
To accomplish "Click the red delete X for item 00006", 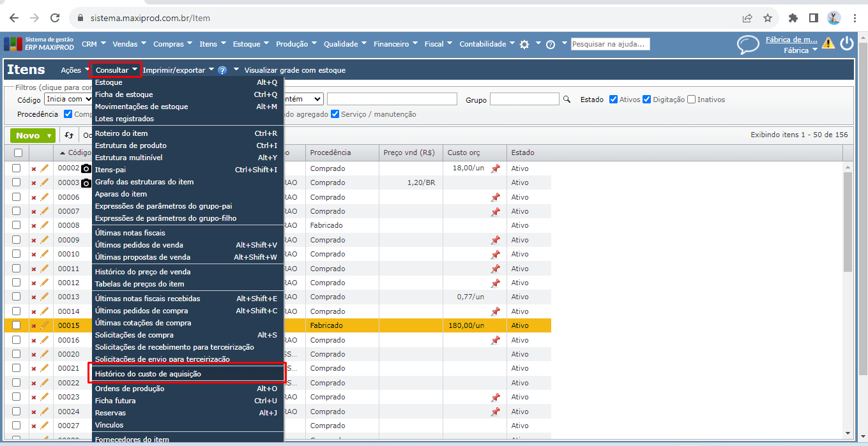I will coord(34,198).
